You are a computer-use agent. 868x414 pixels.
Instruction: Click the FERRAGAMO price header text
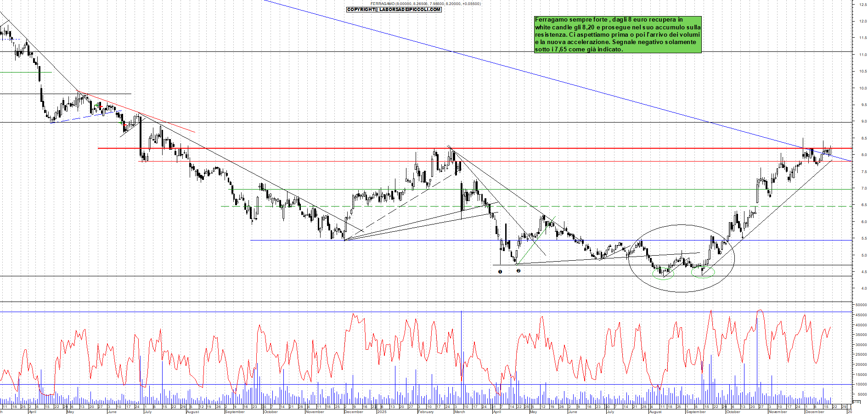tap(425, 4)
